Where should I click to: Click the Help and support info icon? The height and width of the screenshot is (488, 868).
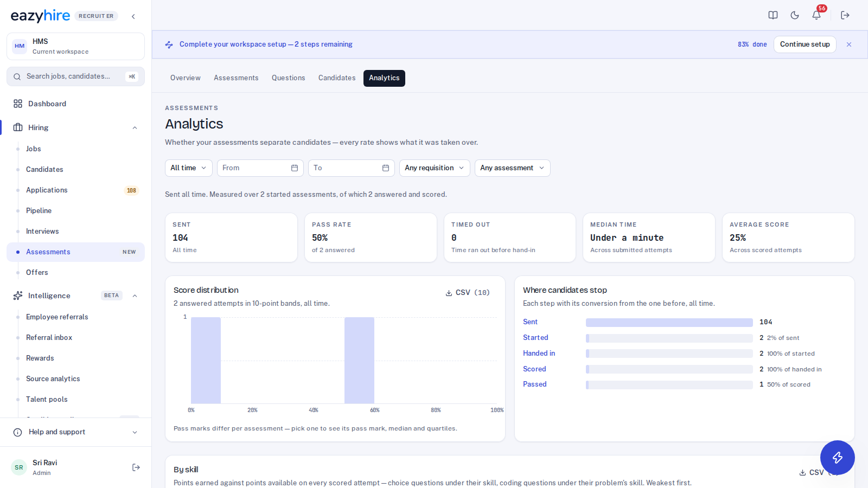pos(18,432)
